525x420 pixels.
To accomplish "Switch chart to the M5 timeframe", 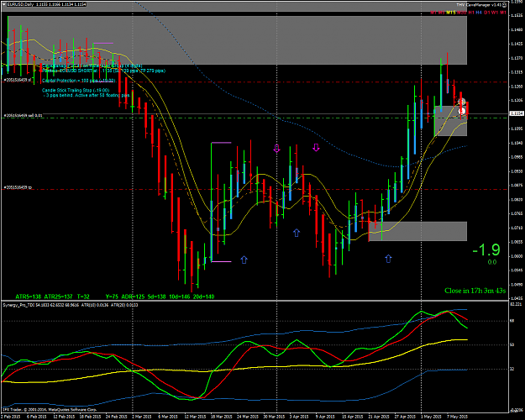I will [442, 13].
